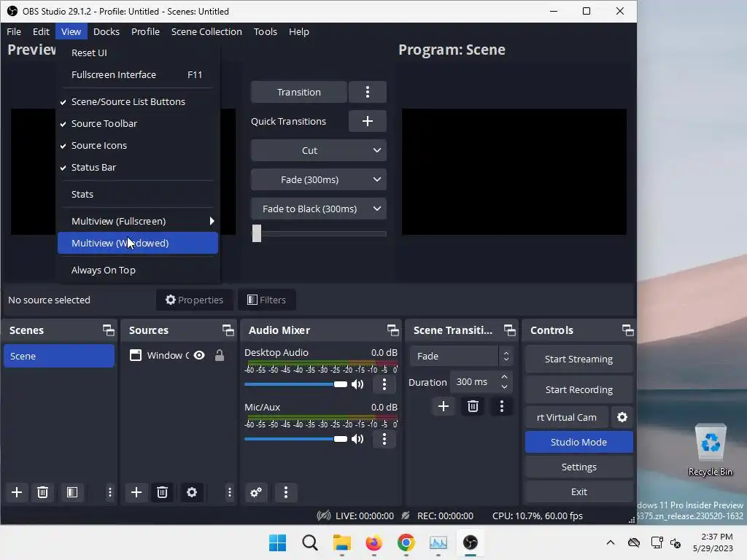Lock the Window Capture source
Screen dimensions: 747x560
coord(219,355)
